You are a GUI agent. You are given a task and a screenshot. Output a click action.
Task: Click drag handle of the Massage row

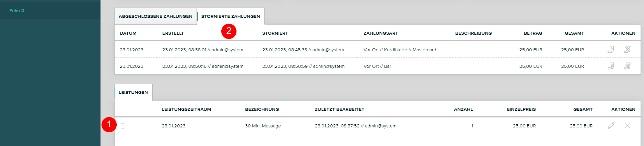[x=123, y=126]
